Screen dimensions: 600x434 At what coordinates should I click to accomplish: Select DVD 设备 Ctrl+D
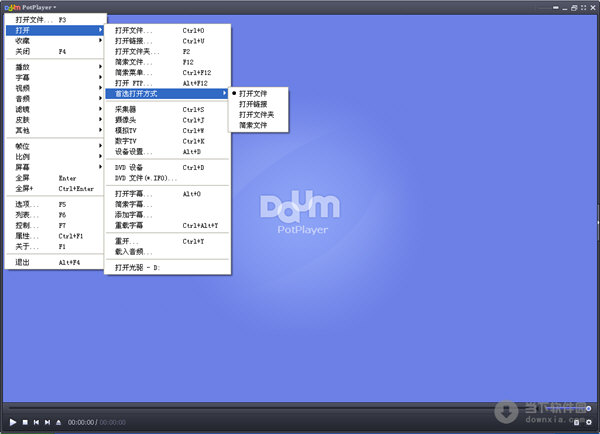pyautogui.click(x=167, y=167)
